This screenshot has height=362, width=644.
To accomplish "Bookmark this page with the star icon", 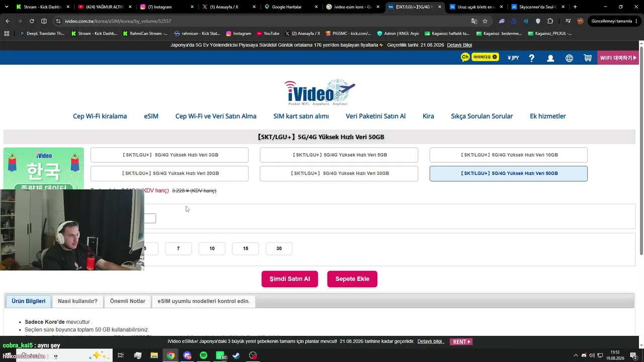I will [x=485, y=21].
